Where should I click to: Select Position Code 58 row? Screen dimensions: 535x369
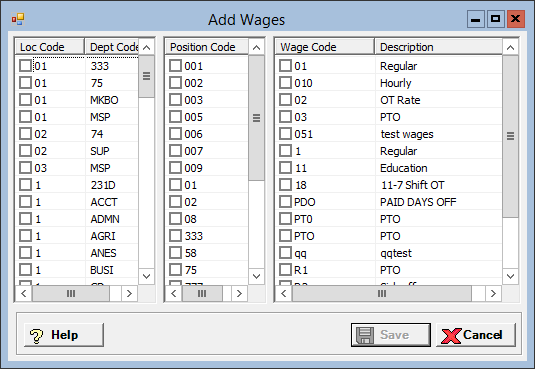(207, 253)
